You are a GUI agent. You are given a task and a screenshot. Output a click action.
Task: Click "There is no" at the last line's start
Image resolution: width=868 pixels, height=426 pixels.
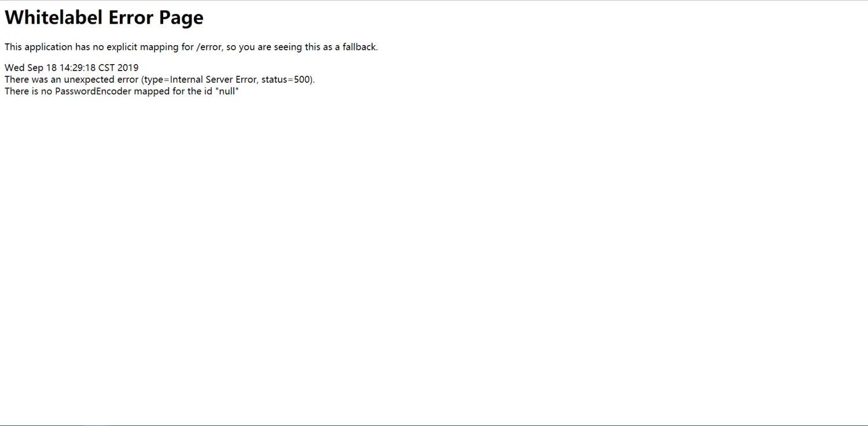[x=28, y=91]
